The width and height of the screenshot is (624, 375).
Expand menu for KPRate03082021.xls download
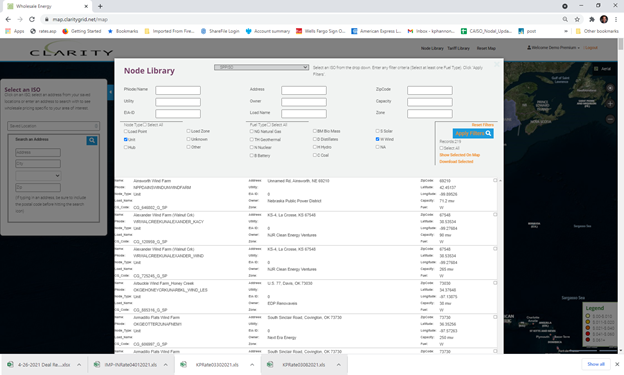[x=338, y=364]
